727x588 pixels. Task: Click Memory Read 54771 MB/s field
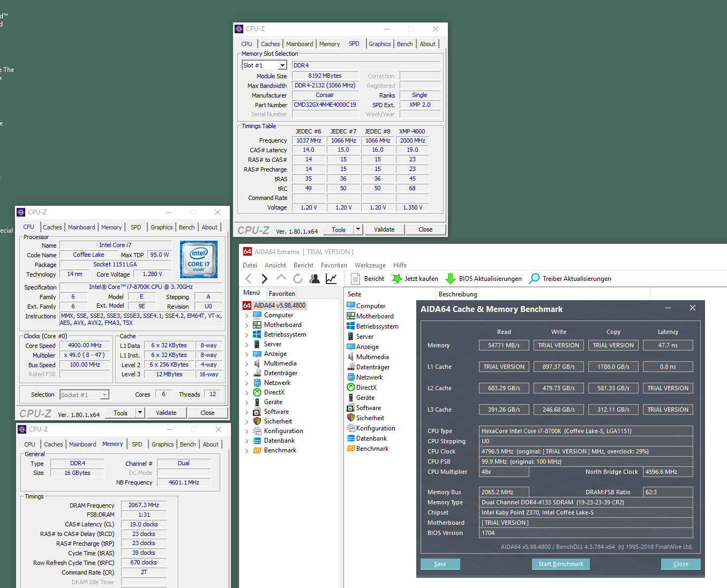[504, 345]
